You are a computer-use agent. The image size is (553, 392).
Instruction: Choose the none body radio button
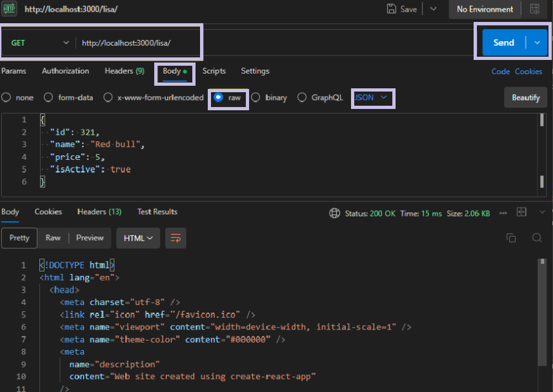(x=6, y=97)
